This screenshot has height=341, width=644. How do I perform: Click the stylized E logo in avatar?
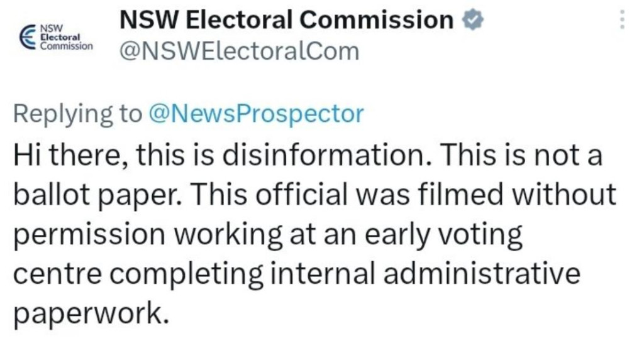point(28,37)
